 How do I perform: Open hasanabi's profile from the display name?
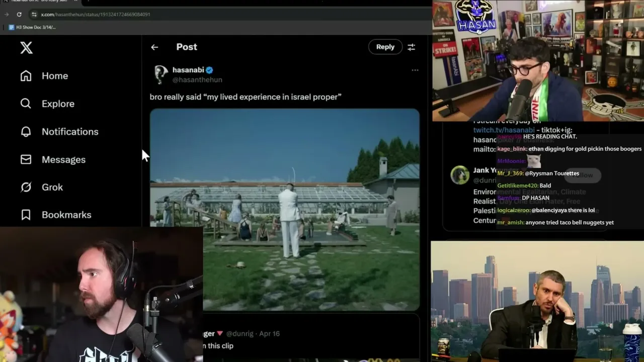pyautogui.click(x=188, y=70)
